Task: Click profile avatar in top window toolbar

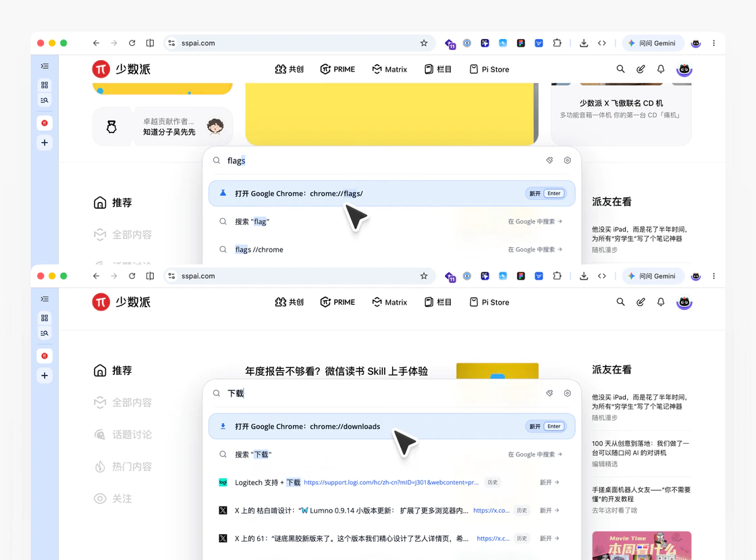Action: click(696, 43)
